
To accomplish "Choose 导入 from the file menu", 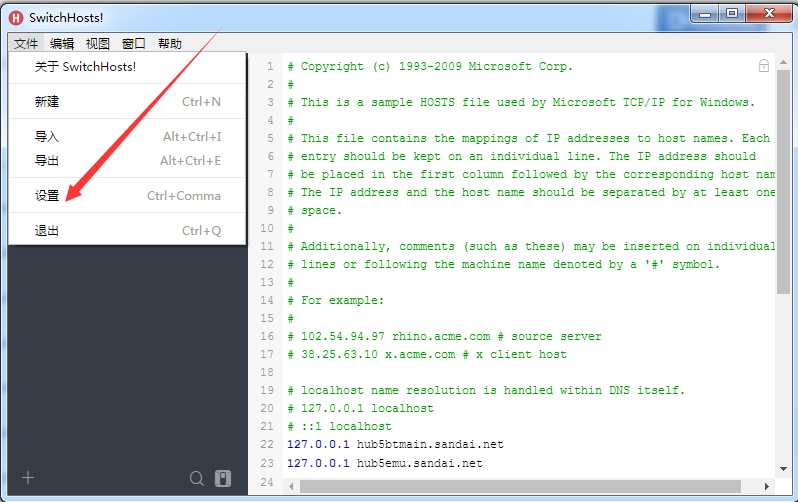I will pos(127,136).
